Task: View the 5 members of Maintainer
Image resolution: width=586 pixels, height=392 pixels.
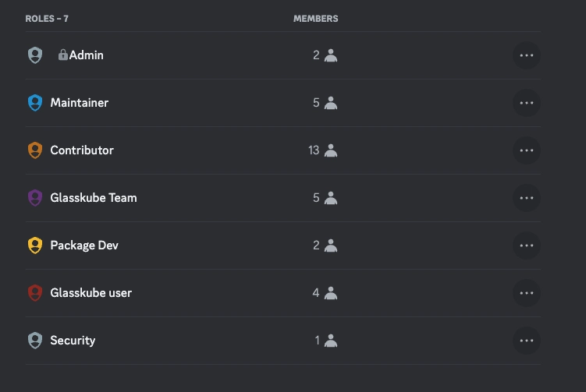Action: [x=325, y=103]
